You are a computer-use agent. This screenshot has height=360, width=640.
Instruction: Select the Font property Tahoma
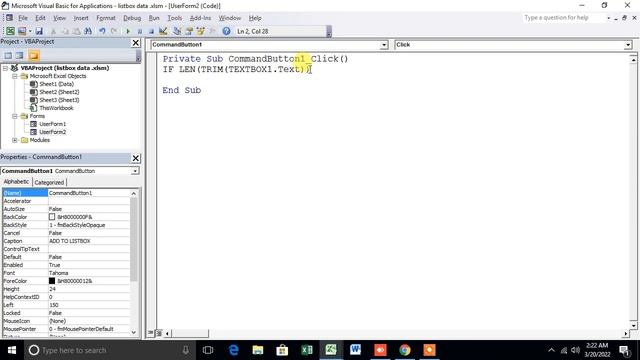66,273
